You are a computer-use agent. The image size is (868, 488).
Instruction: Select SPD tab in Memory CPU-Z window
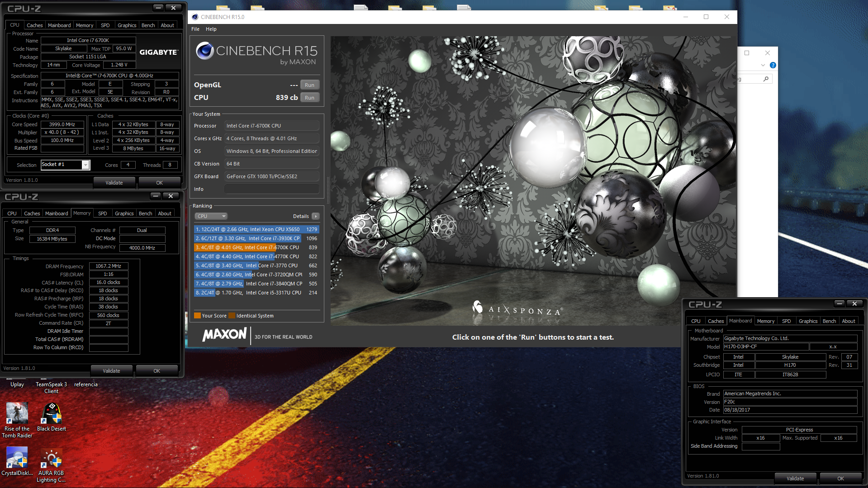point(103,213)
